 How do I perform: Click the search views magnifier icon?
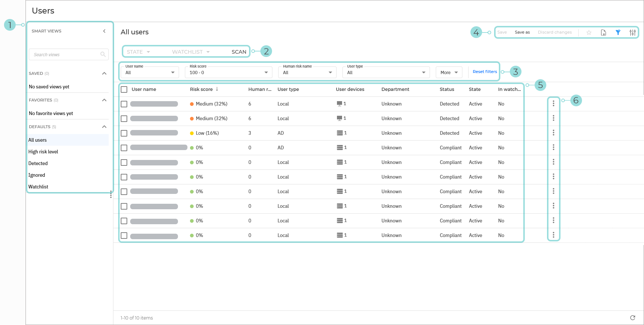pyautogui.click(x=103, y=54)
